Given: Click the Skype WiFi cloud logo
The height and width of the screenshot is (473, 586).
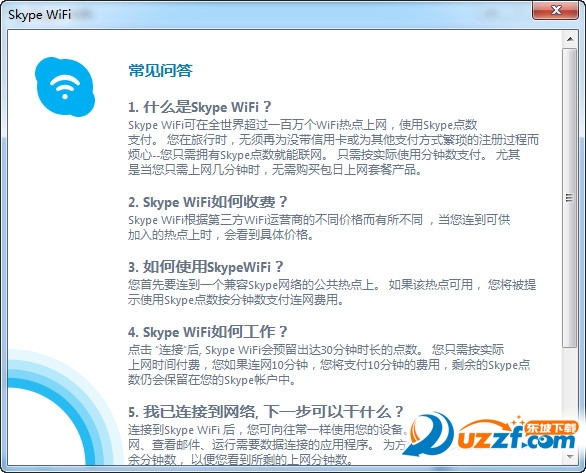Looking at the screenshot, I should point(65,87).
